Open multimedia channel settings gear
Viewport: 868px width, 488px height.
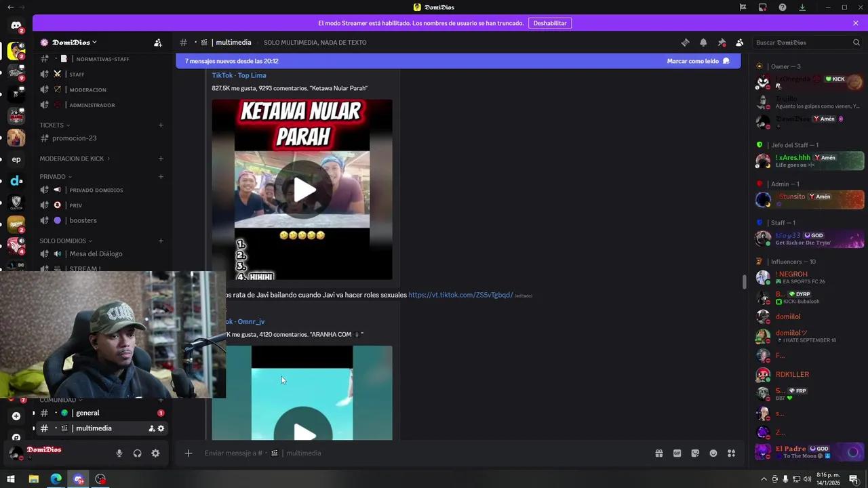[x=161, y=428]
